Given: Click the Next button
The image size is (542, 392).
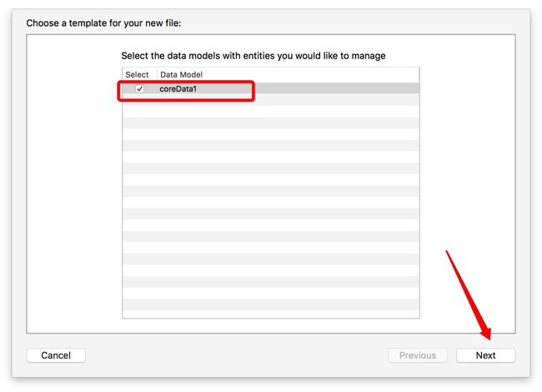Looking at the screenshot, I should coord(485,355).
